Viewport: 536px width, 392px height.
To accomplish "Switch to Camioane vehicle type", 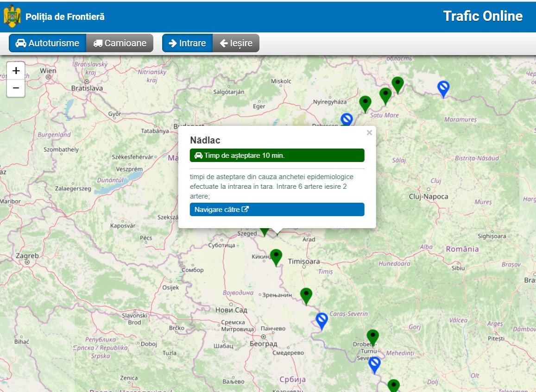I will [120, 43].
